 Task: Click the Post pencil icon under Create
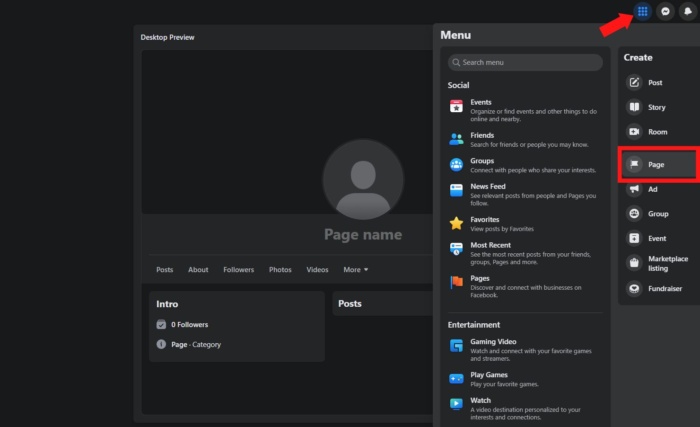click(634, 82)
